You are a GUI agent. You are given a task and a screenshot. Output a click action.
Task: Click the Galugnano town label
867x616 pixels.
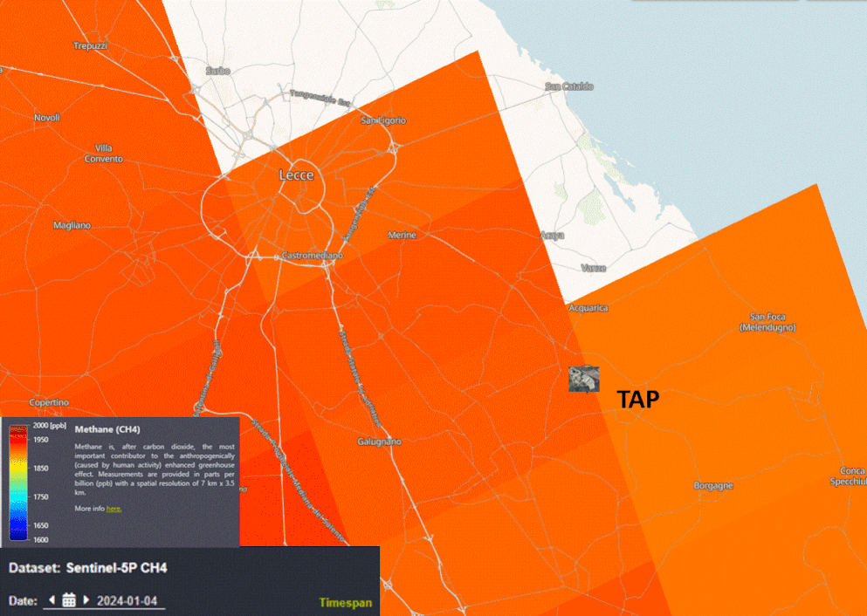pyautogui.click(x=379, y=441)
